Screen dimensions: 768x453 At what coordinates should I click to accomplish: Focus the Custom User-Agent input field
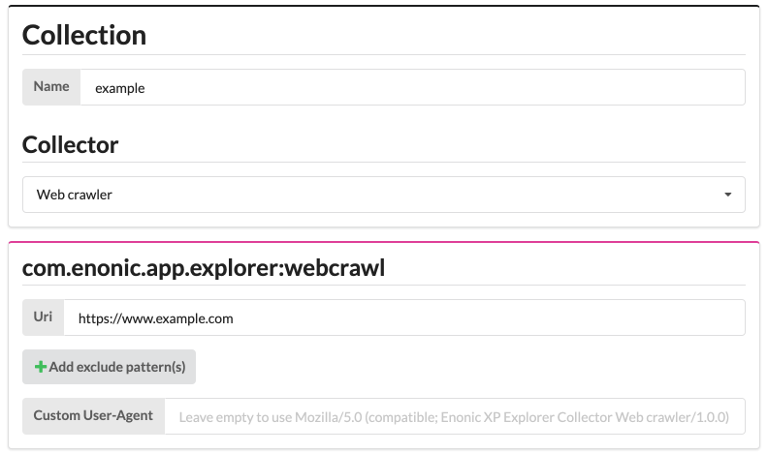tap(455, 416)
